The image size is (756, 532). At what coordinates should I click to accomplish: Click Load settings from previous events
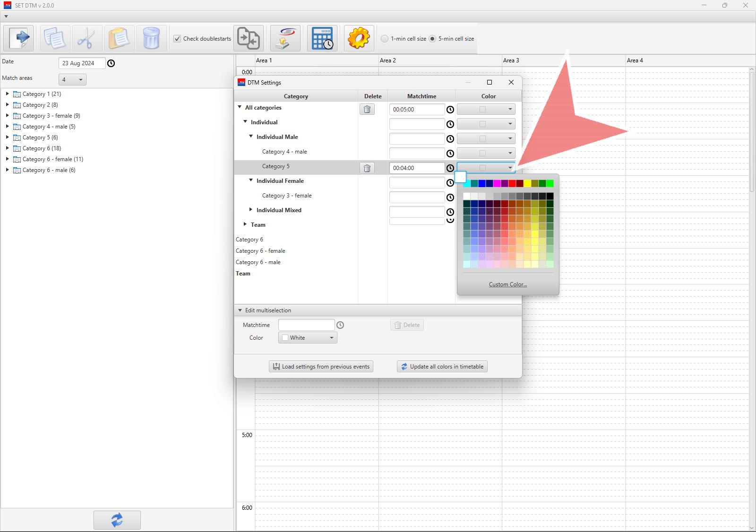tap(321, 367)
